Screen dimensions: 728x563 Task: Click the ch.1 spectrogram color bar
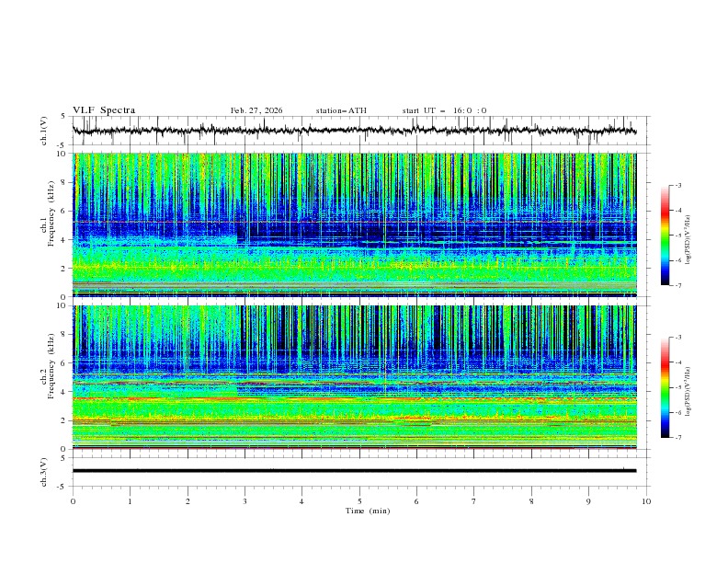(665, 236)
